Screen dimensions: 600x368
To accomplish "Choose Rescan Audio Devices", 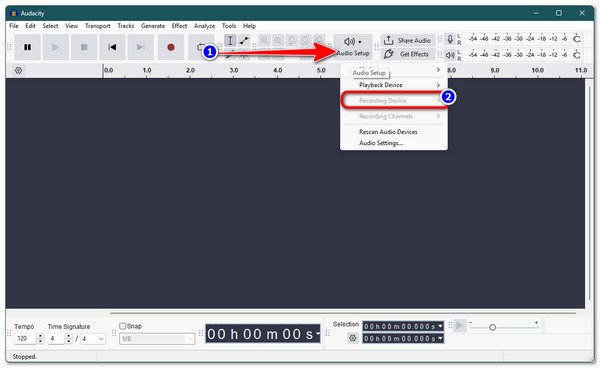I will click(394, 132).
